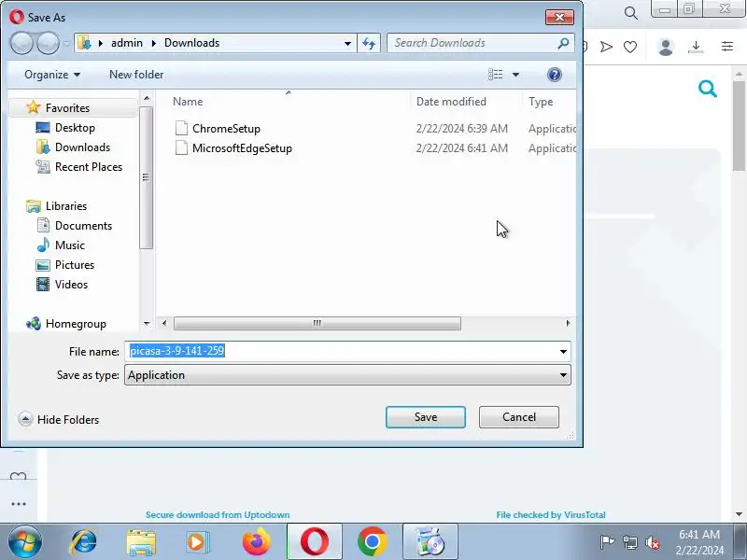Click the installer program icon in taskbar

tap(430, 542)
